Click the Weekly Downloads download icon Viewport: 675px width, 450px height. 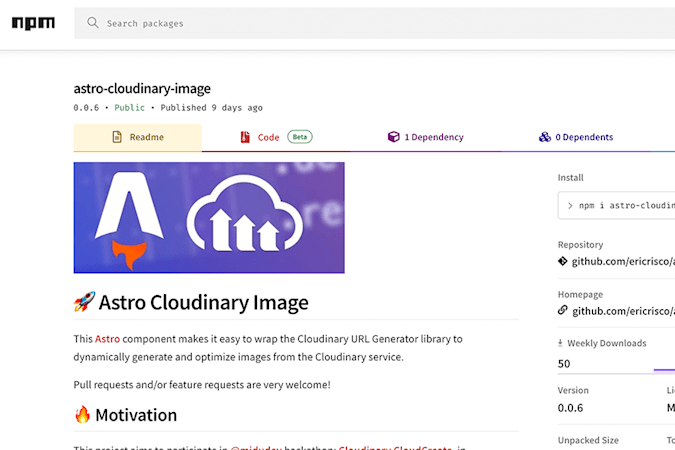(560, 343)
